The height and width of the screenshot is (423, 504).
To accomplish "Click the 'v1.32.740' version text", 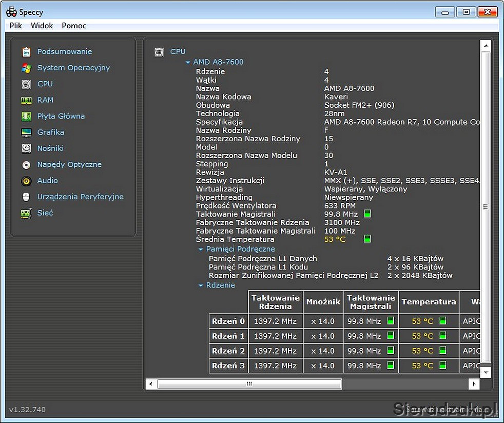I will coord(27,410).
